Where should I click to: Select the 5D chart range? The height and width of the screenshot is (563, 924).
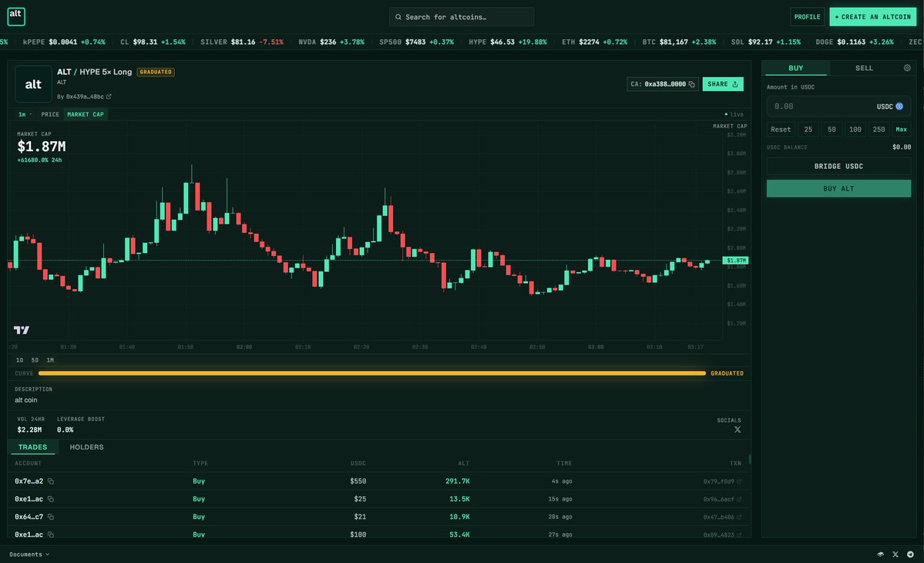35,360
